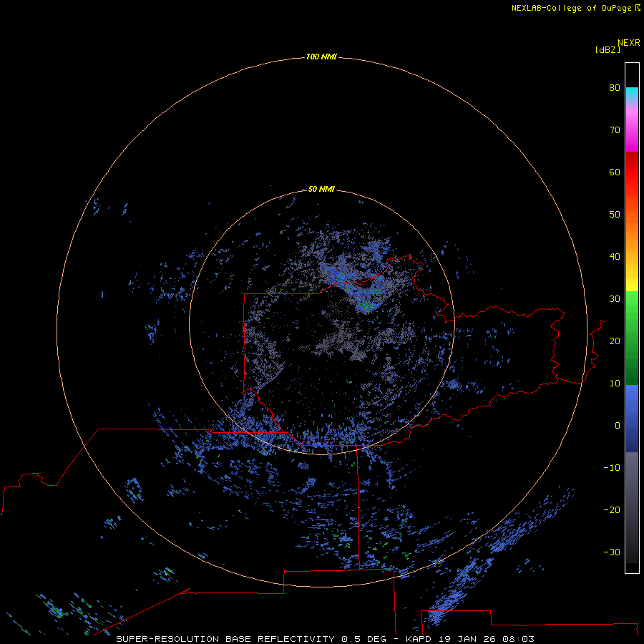Click the 10 dBZ scale value
This screenshot has width=644, height=644.
pos(615,384)
